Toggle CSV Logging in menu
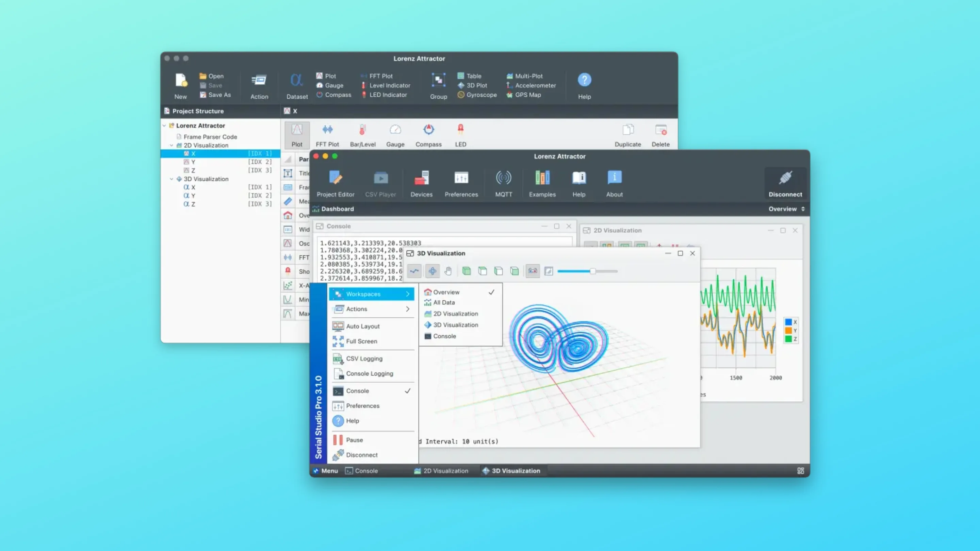 372,358
